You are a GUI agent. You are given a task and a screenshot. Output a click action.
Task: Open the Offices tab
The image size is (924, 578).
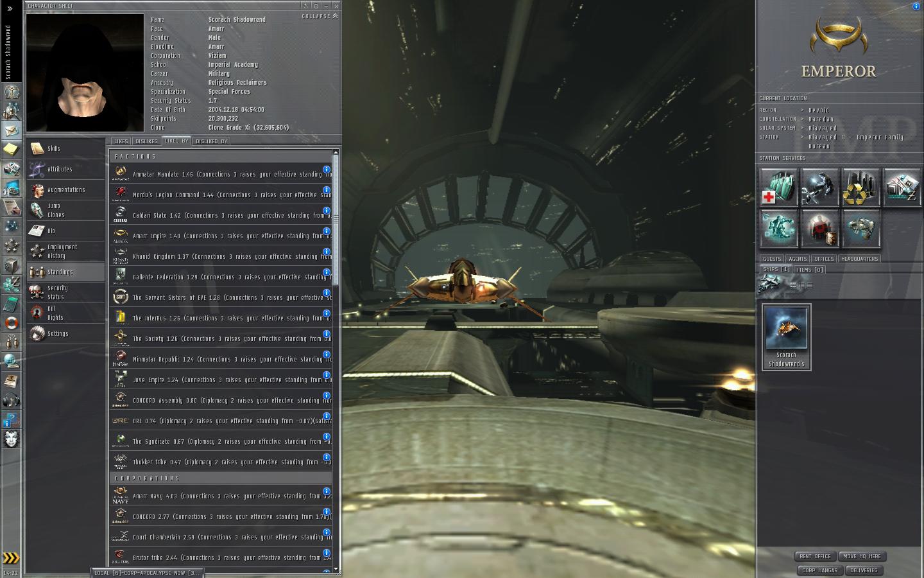(x=824, y=259)
